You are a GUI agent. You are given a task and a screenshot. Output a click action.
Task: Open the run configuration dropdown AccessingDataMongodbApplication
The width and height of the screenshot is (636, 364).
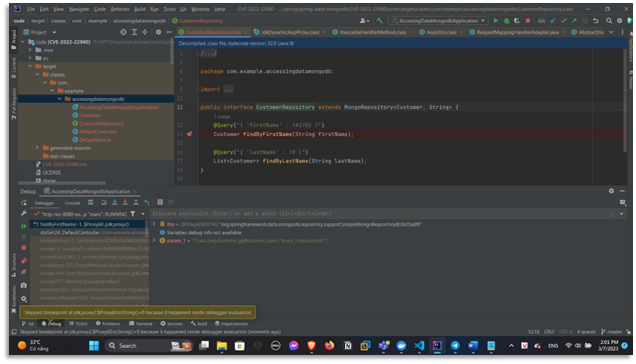tap(438, 21)
